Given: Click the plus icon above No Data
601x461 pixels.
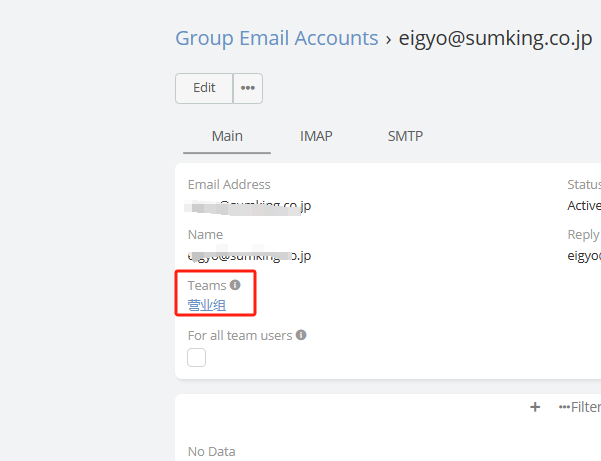Looking at the screenshot, I should coord(535,407).
